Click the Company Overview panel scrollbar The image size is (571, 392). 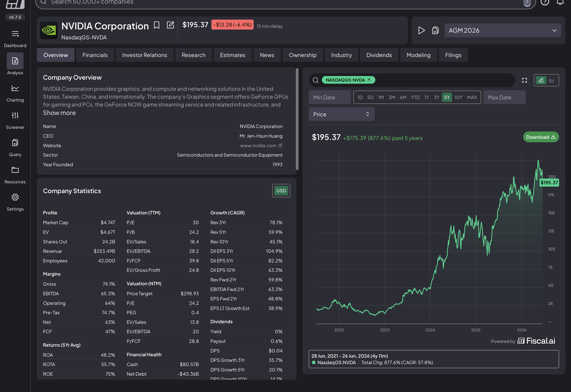pyautogui.click(x=297, y=119)
